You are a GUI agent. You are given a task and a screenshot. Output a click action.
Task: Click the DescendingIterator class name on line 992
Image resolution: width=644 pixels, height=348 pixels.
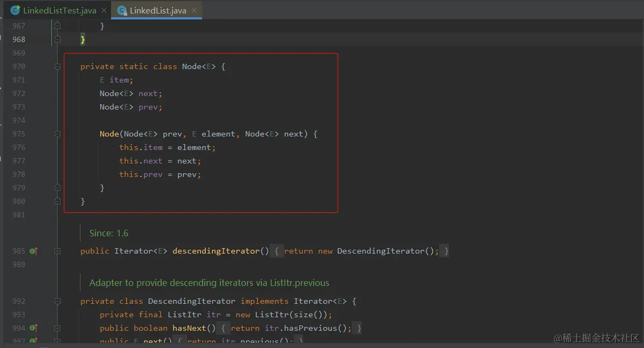point(192,301)
